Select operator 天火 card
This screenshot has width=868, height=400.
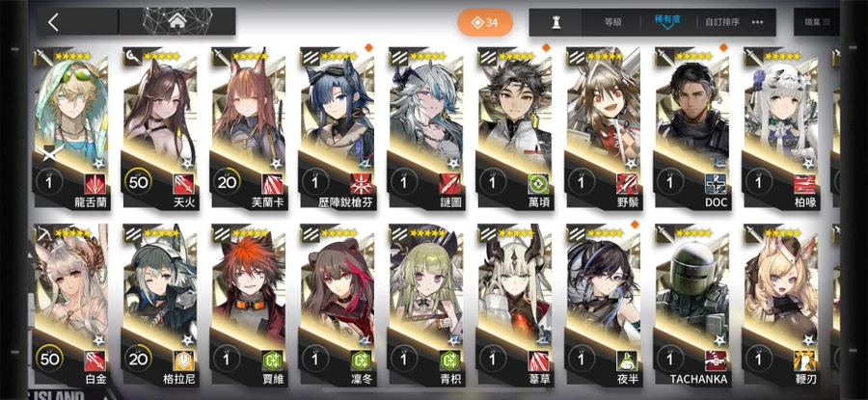160,128
